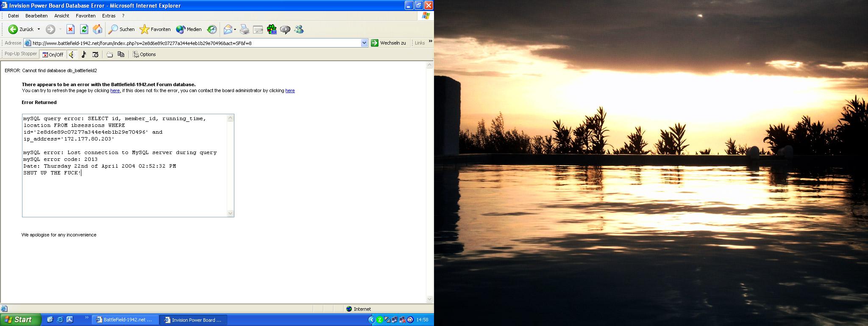Click 'here' link to contact board administrator

(290, 90)
